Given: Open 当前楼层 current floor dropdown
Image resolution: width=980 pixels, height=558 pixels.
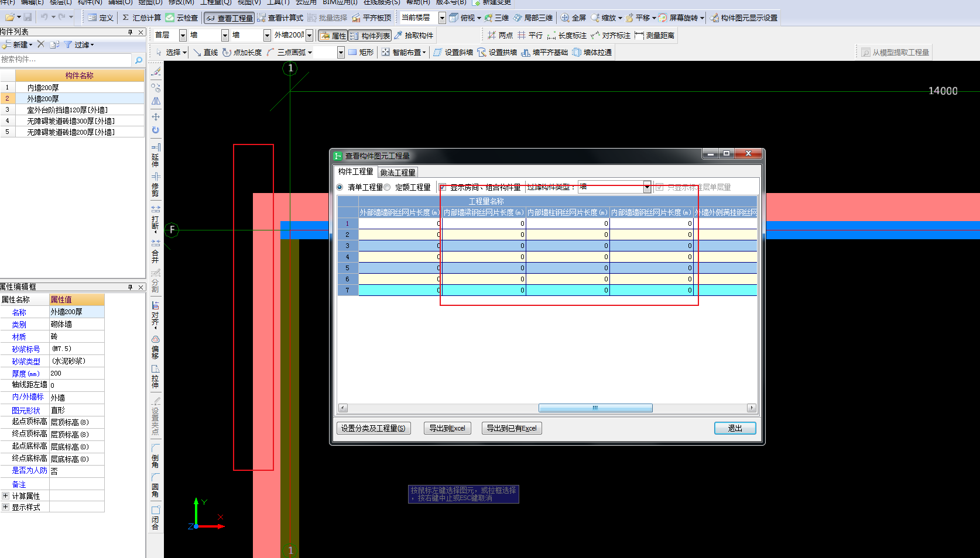Looking at the screenshot, I should coord(442,18).
